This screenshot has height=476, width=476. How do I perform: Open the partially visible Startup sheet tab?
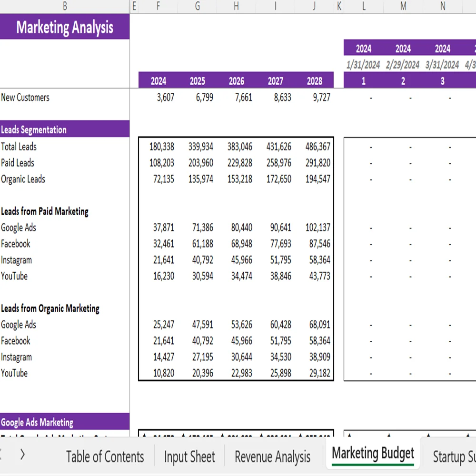pos(453,457)
